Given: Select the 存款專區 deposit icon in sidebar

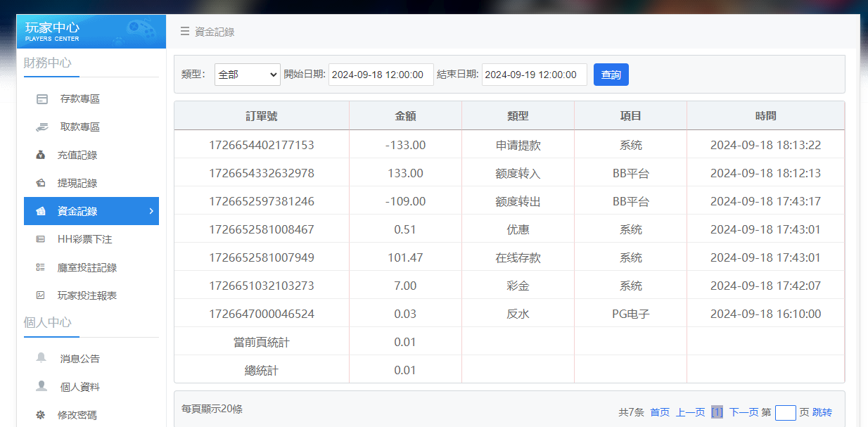Looking at the screenshot, I should [x=44, y=98].
